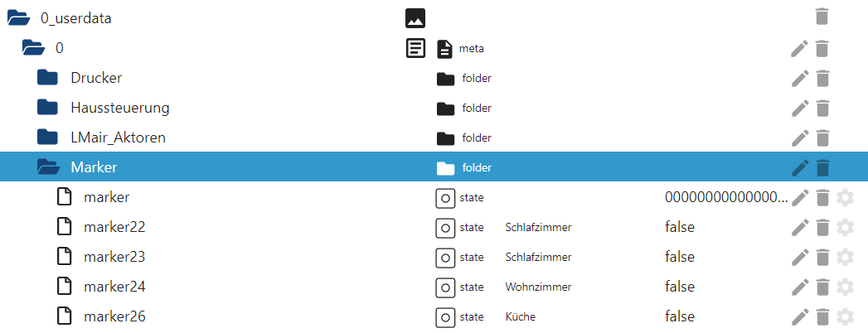Screen dimensions: 868x333
Task: Click the false value of marker22
Action: (x=680, y=227)
